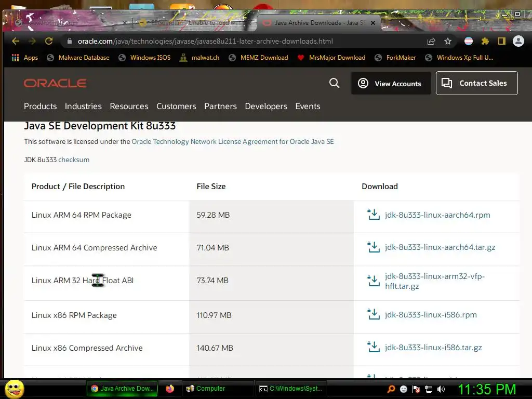Click the Oracle site search magnifier

click(x=334, y=83)
